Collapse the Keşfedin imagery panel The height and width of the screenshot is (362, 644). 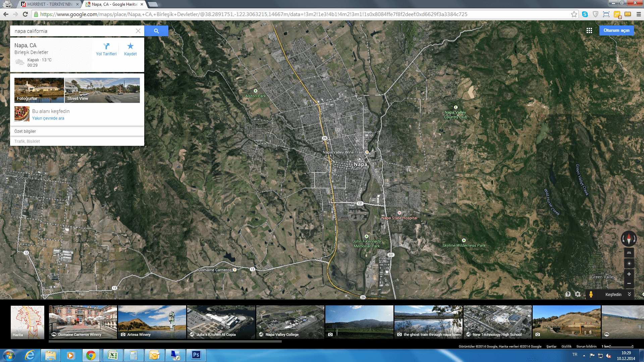coord(629,294)
